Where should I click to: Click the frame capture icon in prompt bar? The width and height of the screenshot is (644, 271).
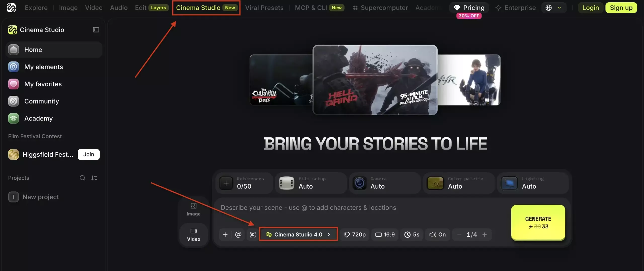point(253,235)
